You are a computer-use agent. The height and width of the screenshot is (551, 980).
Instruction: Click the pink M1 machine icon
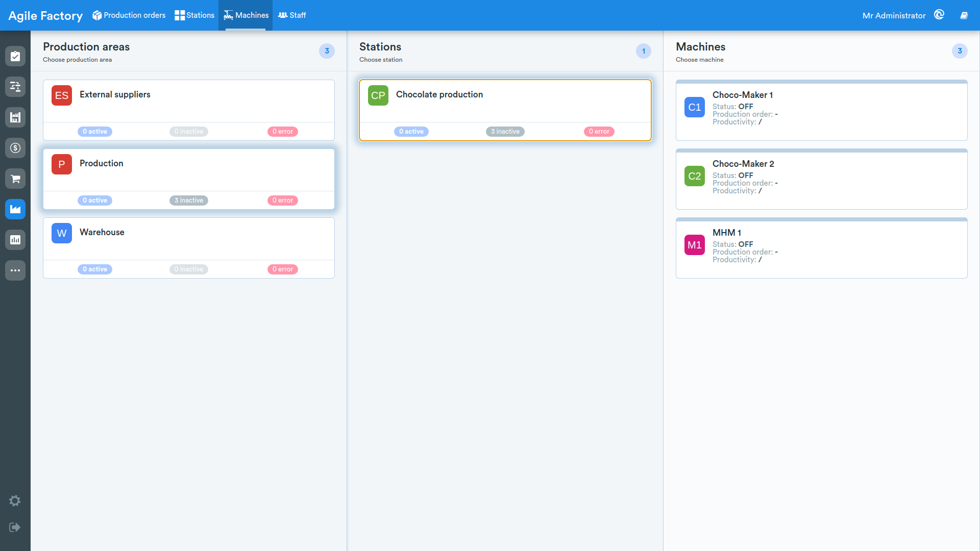pyautogui.click(x=695, y=245)
